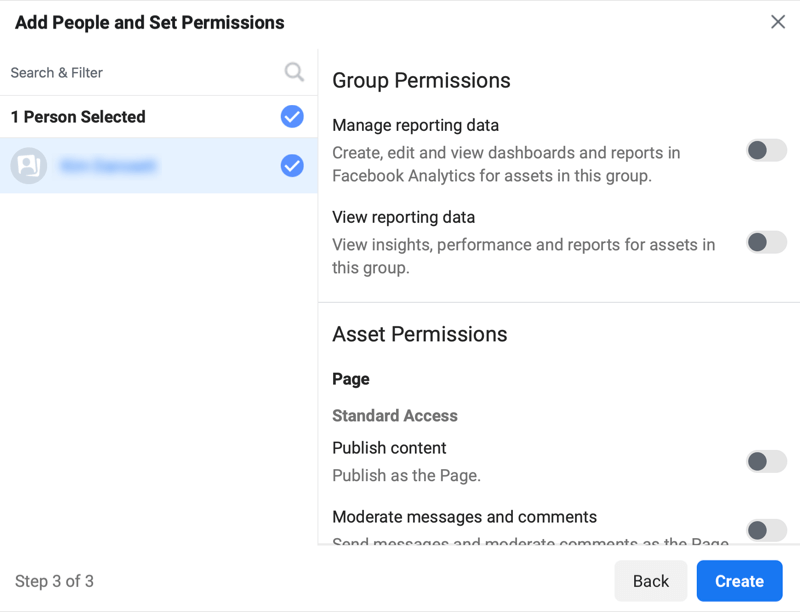
Task: Uncheck the 1 Person Selected checkmark
Action: coord(292,117)
